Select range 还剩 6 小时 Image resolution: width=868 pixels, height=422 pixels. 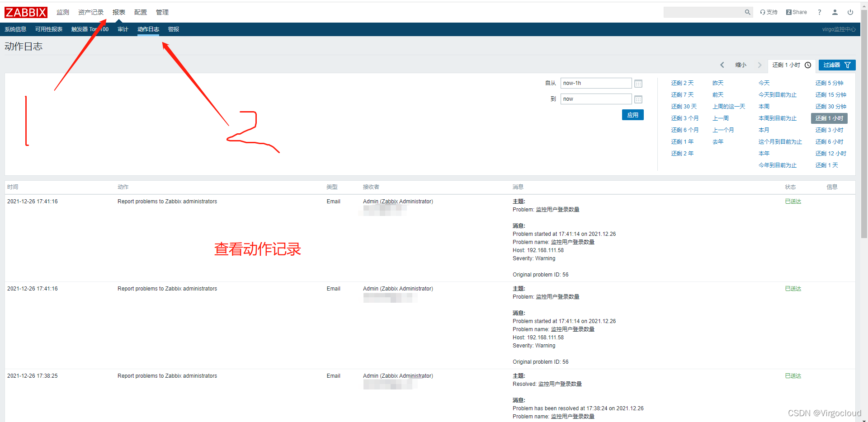point(829,142)
